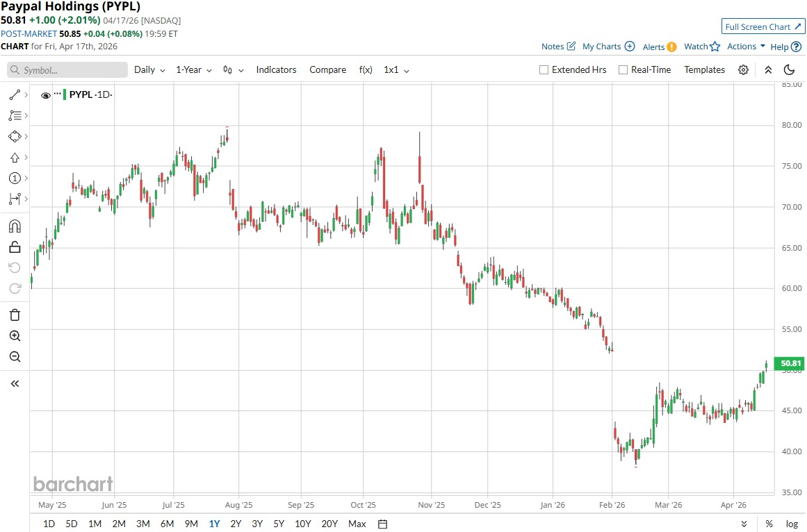This screenshot has height=532, width=807.
Task: Select the 2Y range
Action: pyautogui.click(x=236, y=524)
